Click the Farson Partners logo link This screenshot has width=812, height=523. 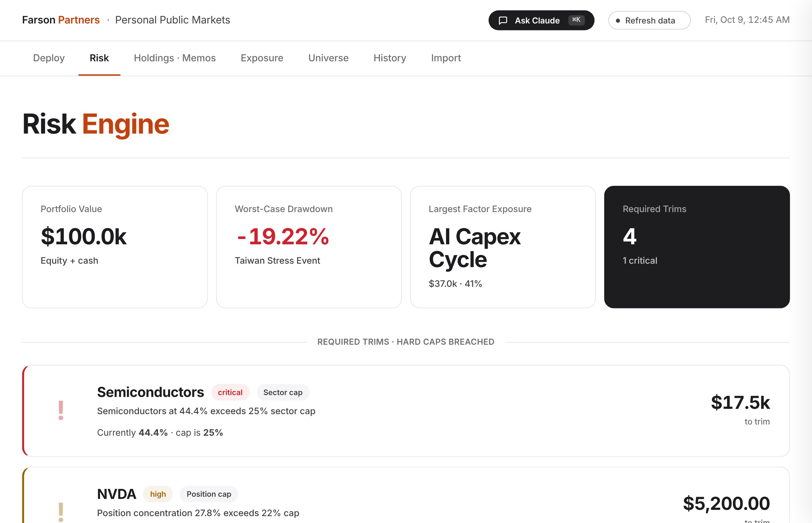click(61, 20)
